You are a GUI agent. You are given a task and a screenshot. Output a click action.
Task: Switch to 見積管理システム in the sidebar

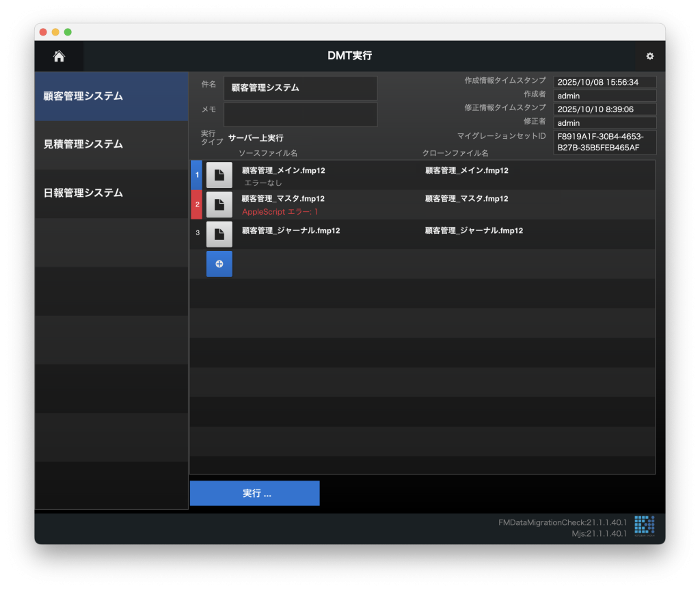coord(111,144)
